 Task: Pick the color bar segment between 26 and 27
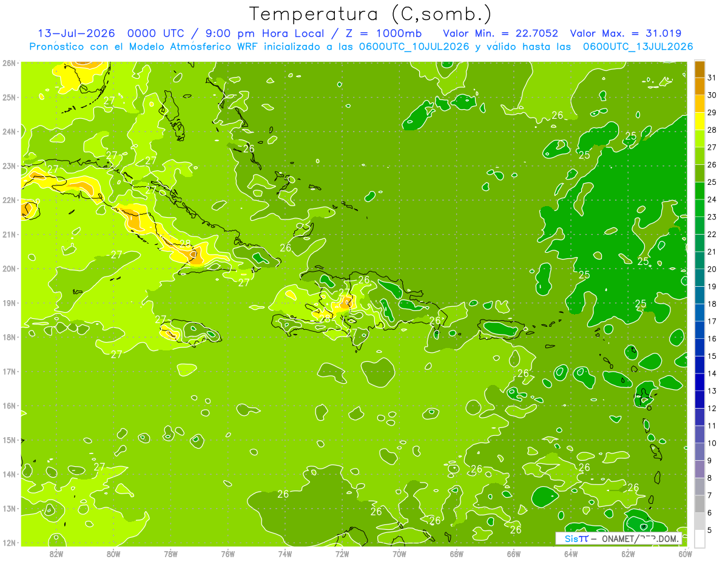[699, 156]
